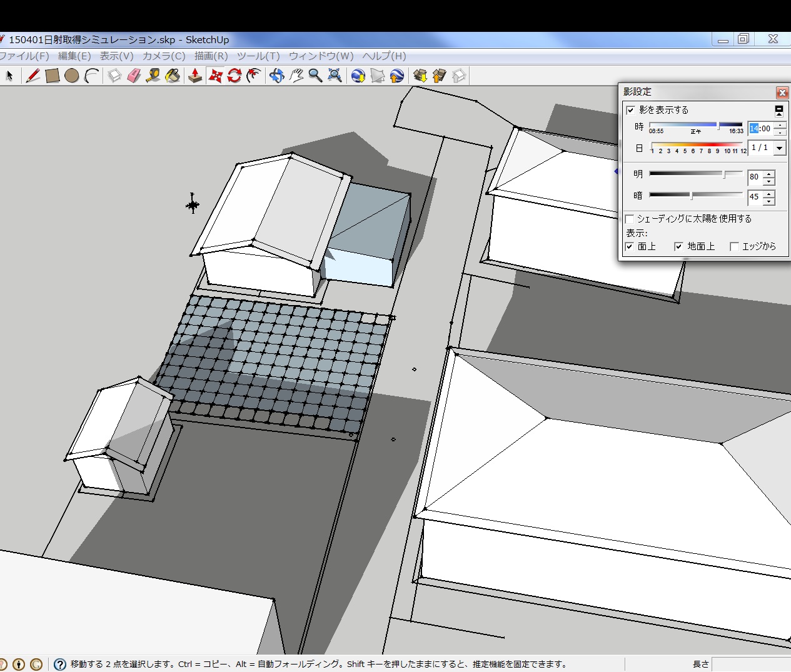The height and width of the screenshot is (672, 791).
Task: Click the Make Component tool icon
Action: [114, 76]
